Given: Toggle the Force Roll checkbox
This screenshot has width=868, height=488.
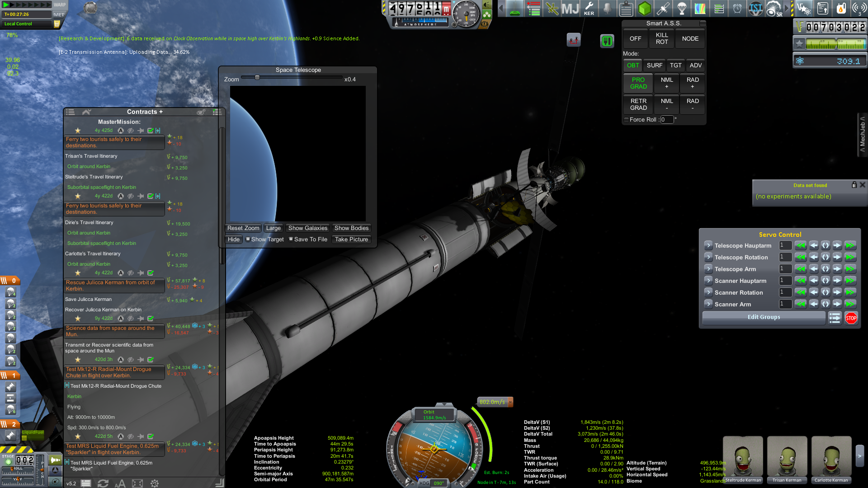Looking at the screenshot, I should point(626,120).
